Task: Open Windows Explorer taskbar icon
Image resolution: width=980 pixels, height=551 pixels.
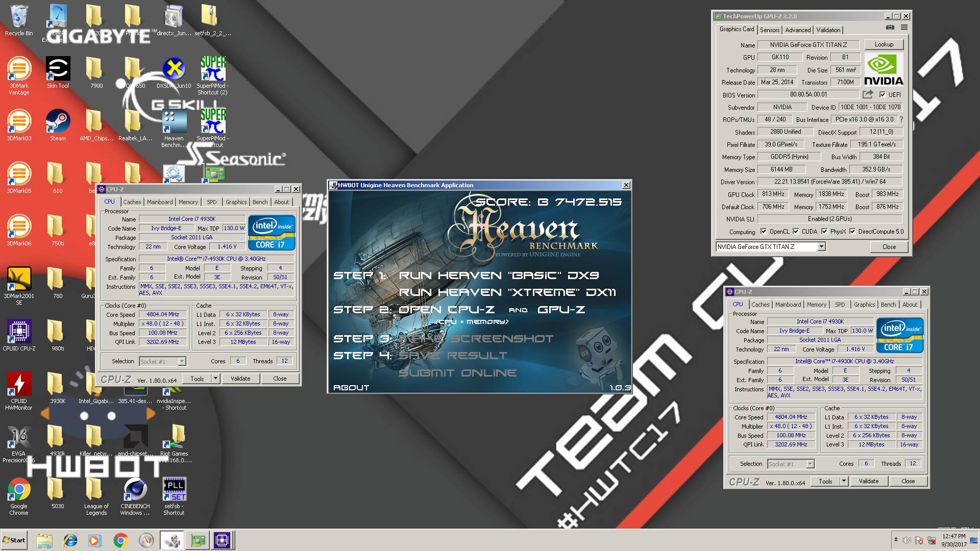Action: (44, 540)
